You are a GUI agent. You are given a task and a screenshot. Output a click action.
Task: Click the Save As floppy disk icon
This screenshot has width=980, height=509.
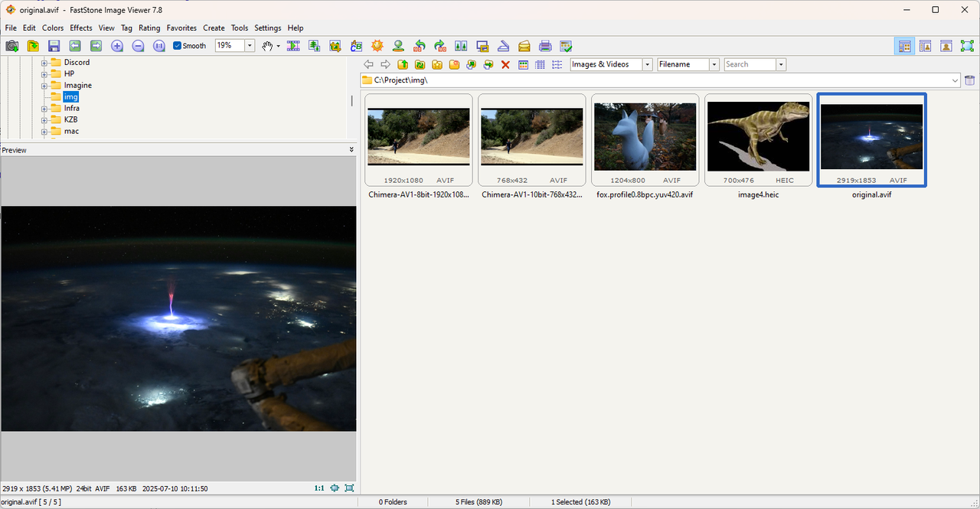click(54, 46)
